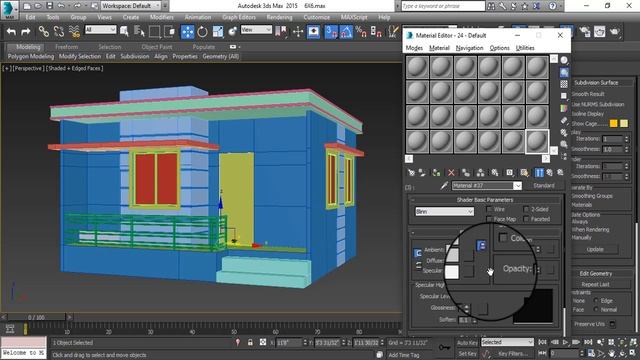
Task: Toggle the Auto Key button
Action: (x=467, y=342)
